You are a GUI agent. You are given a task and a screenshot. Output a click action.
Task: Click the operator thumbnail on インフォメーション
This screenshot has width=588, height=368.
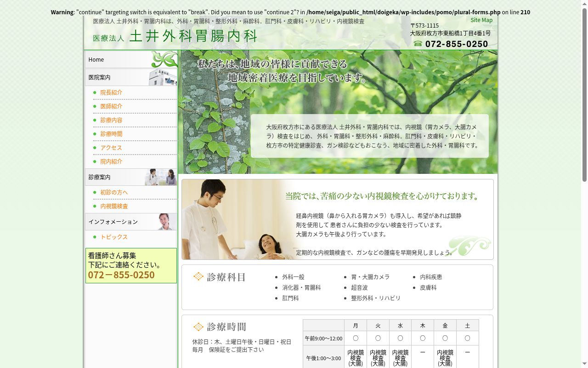165,222
